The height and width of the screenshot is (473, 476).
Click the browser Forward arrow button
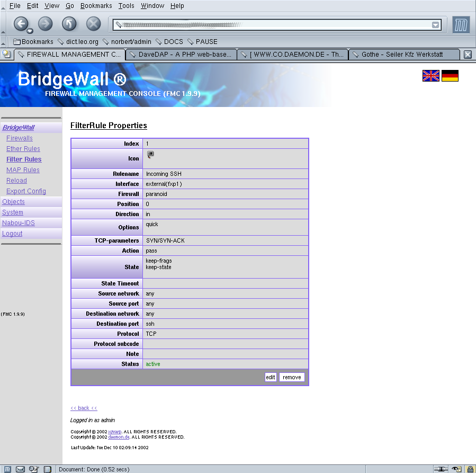[x=45, y=24]
